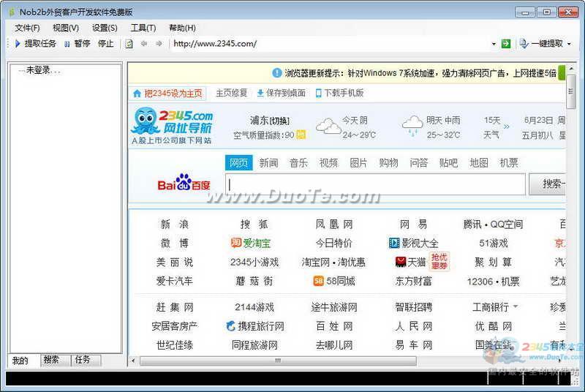Viewport: 585px width, 392px height.
Task: Click today's cloudy weather icon
Action: click(328, 126)
